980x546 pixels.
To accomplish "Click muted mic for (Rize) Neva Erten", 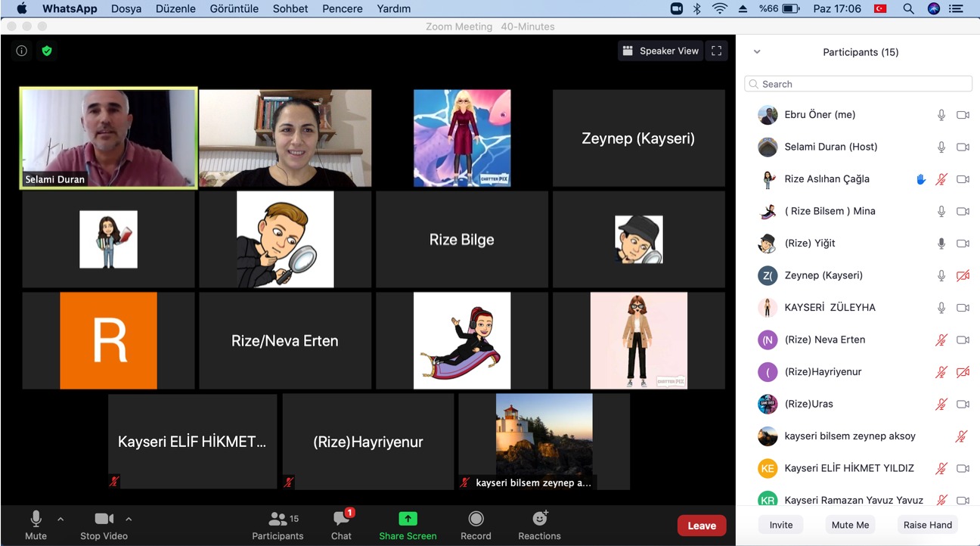I will [x=941, y=340].
